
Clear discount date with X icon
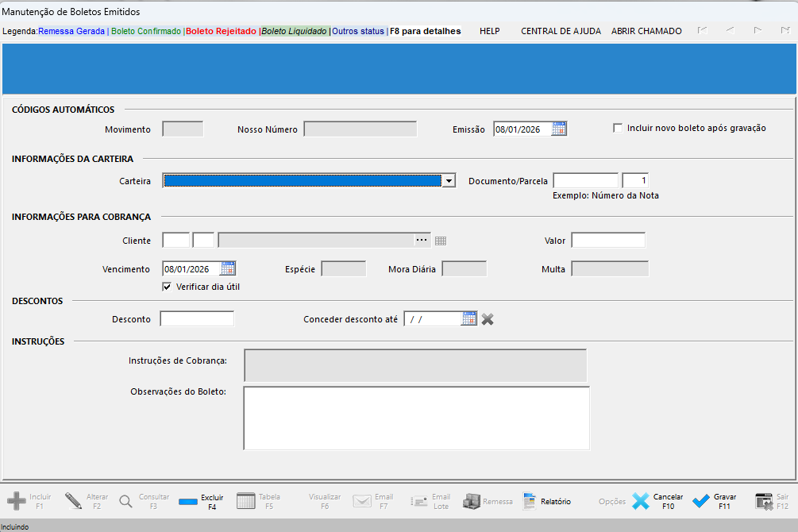(x=488, y=318)
